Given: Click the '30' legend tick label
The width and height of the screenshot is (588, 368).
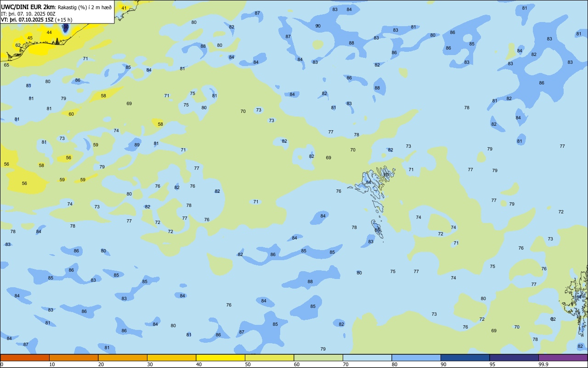Looking at the screenshot, I should (x=150, y=364).
